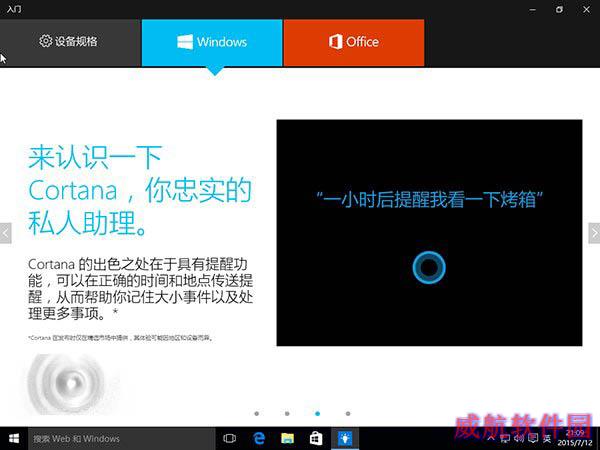Select the third page indicator dot

(x=317, y=414)
